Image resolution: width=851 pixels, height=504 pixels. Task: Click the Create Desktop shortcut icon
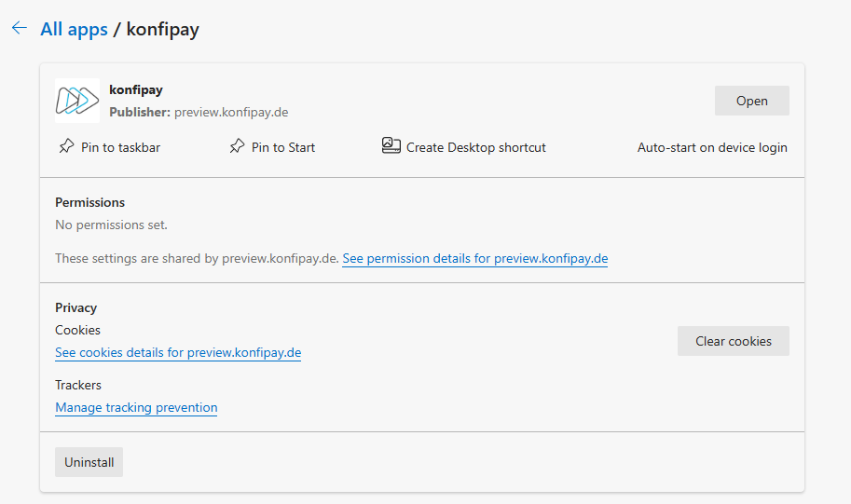coord(391,145)
